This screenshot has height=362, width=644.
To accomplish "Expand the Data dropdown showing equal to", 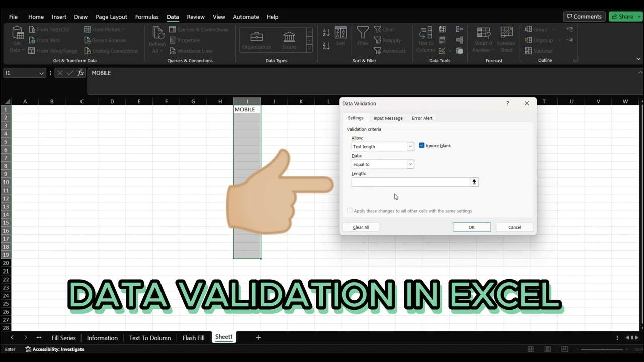I will click(x=410, y=164).
